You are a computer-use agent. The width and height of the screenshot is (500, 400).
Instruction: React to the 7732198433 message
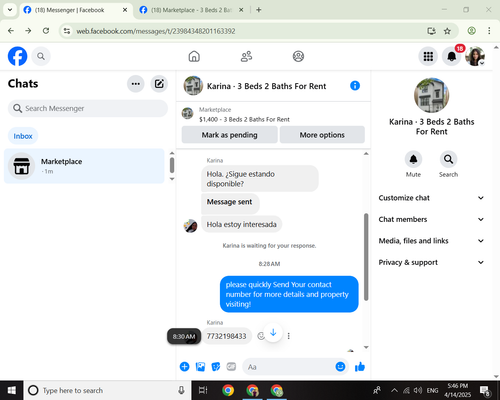261,336
